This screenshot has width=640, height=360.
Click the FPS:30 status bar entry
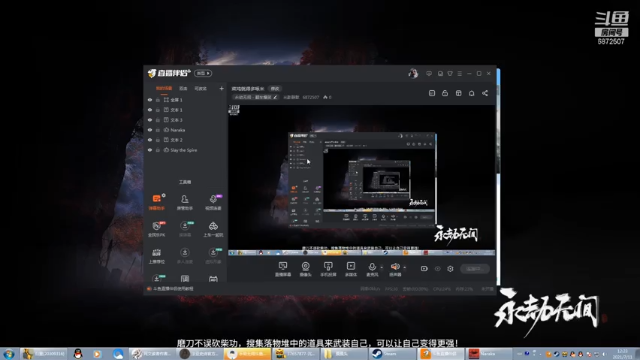[391, 289]
